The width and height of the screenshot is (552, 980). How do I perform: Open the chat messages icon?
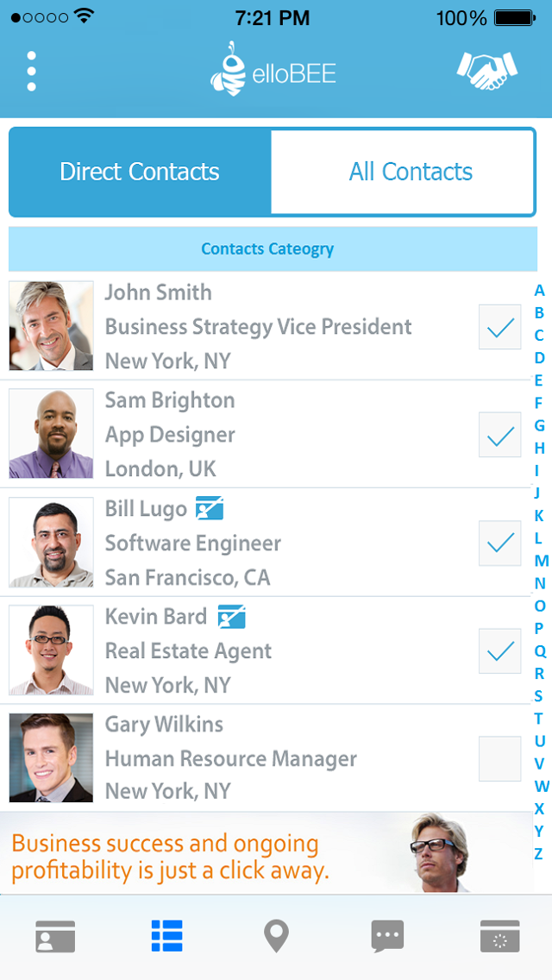coord(387,936)
